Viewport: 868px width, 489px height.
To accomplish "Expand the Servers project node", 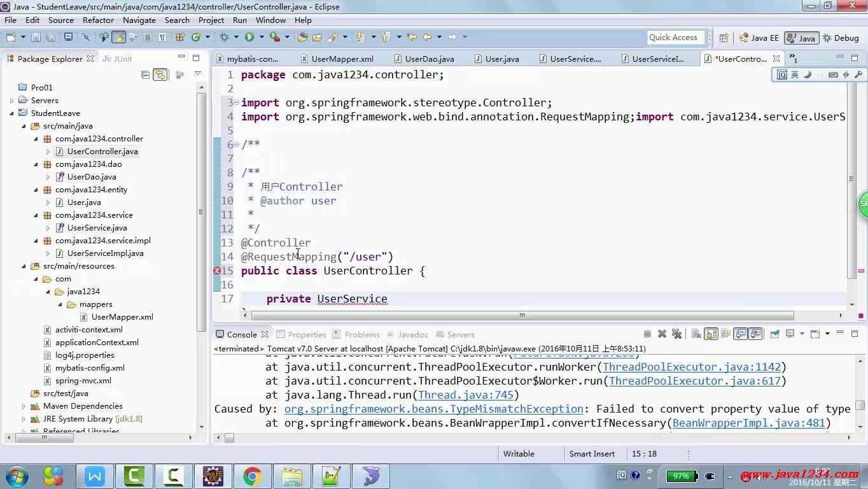I will [11, 101].
